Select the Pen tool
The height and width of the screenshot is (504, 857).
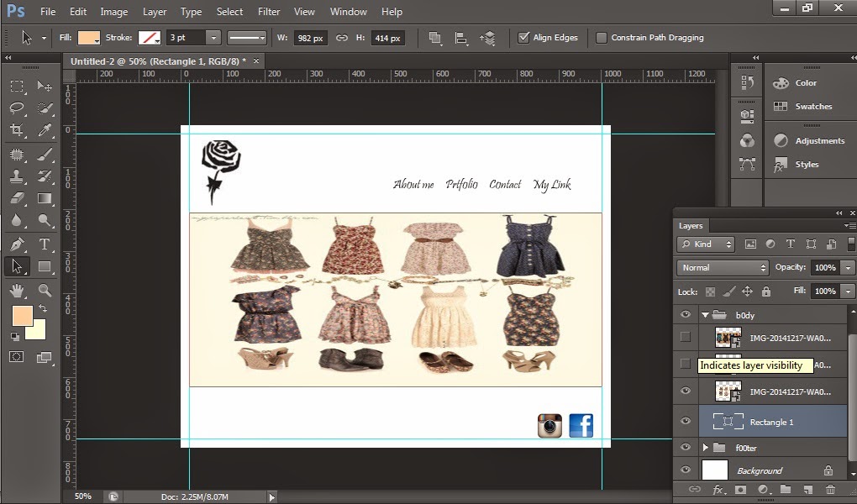point(17,244)
